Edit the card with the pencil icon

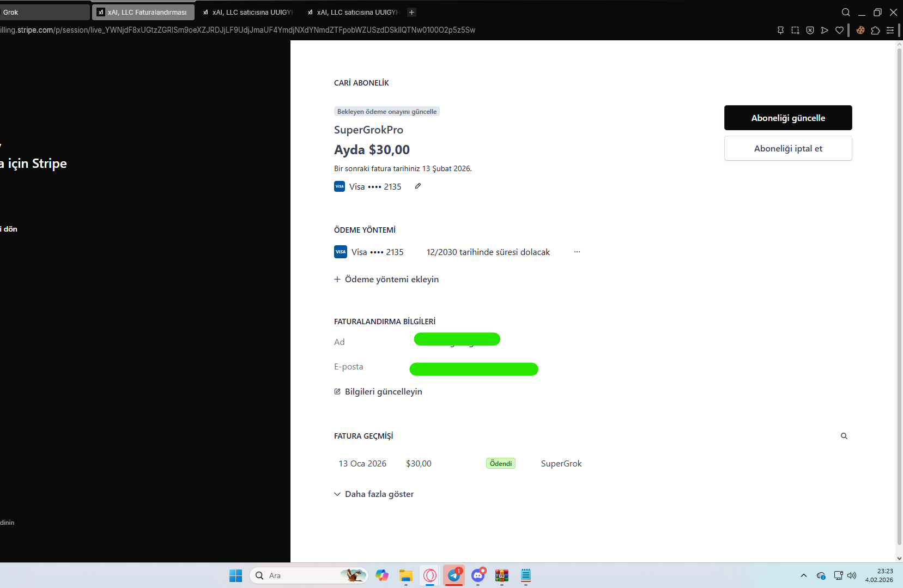[418, 186]
